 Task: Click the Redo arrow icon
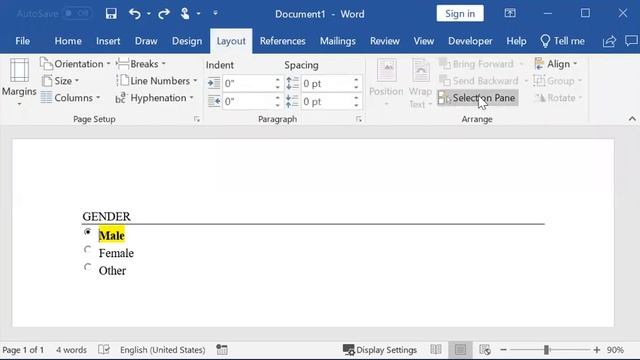click(x=164, y=14)
